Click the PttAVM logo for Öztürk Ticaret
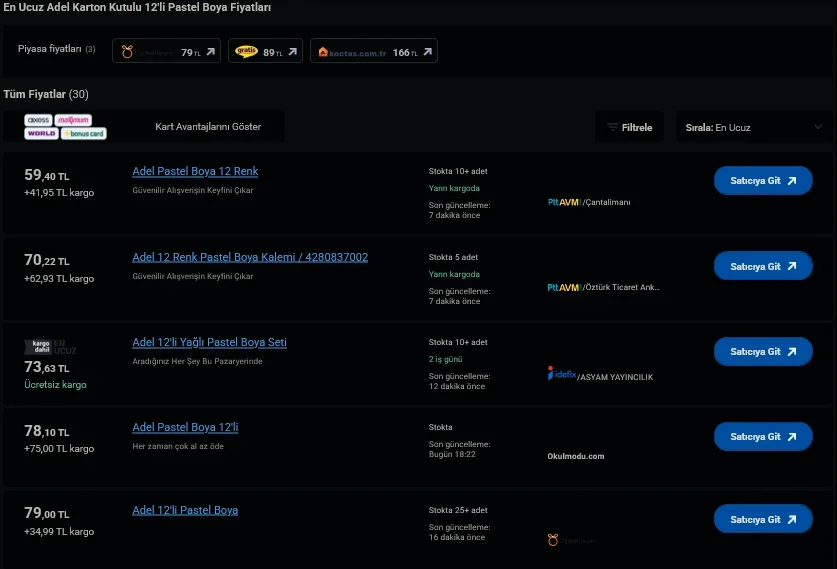This screenshot has height=569, width=837. point(564,287)
